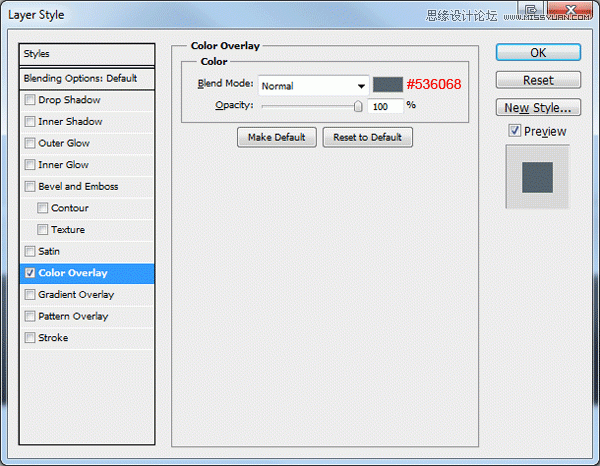Click the Opacity value field showing 100
The height and width of the screenshot is (466, 600).
click(x=385, y=106)
